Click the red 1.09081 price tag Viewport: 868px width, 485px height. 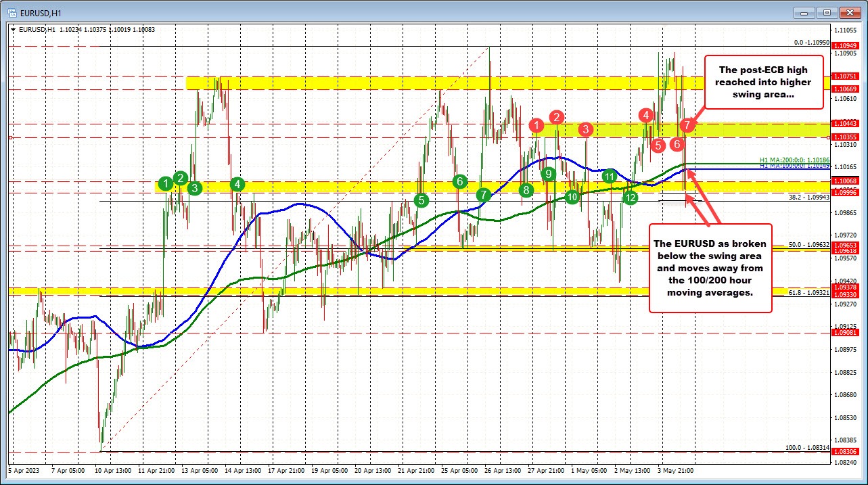846,332
